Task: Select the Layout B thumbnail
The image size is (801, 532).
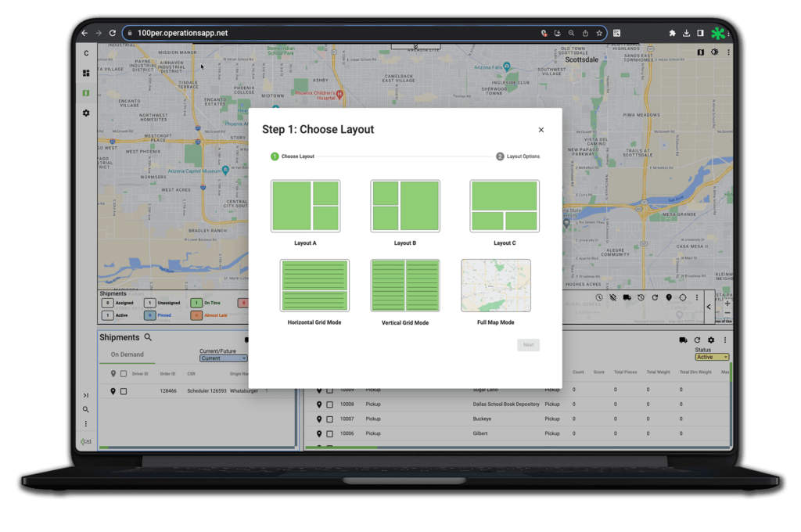Action: coord(404,206)
